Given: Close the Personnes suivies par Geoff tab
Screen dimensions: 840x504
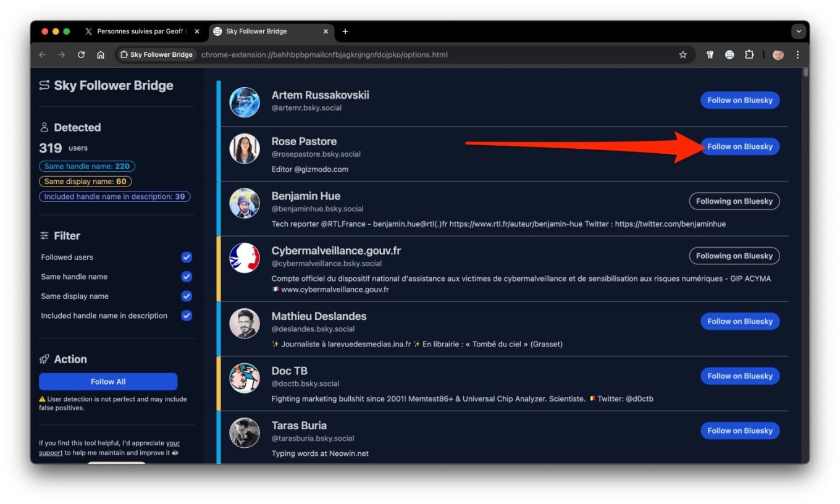Looking at the screenshot, I should click(197, 31).
